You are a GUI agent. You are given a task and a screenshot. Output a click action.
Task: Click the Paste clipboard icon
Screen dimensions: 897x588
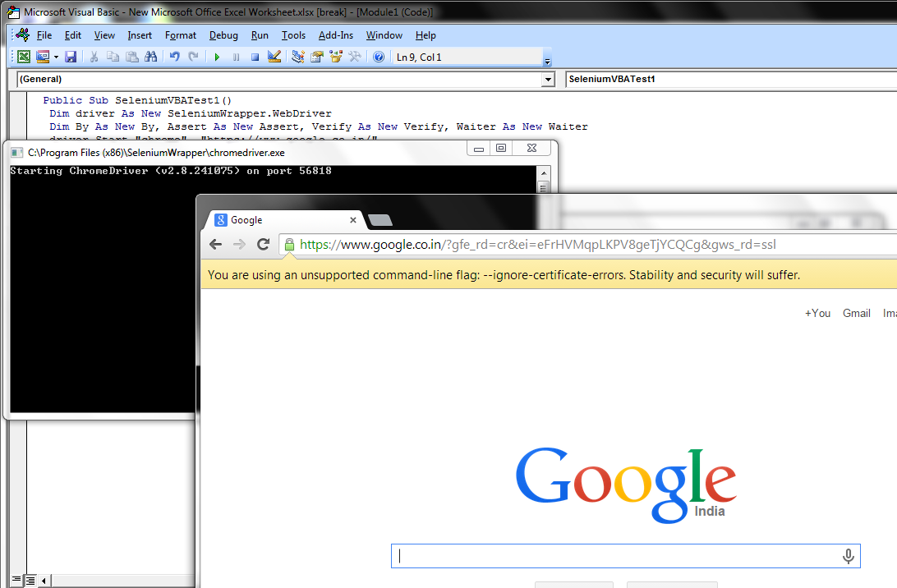tap(132, 57)
